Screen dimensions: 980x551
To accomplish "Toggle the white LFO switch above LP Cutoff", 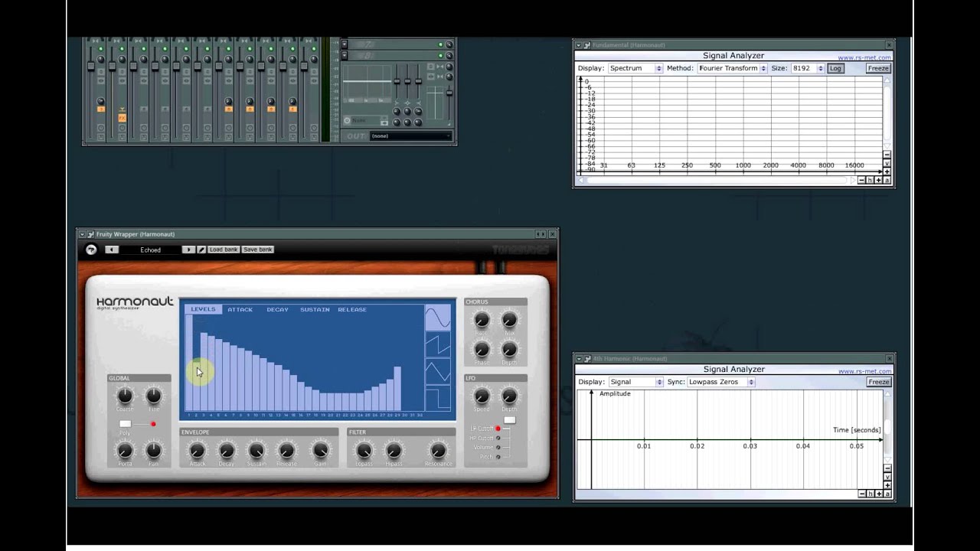I will click(x=509, y=420).
